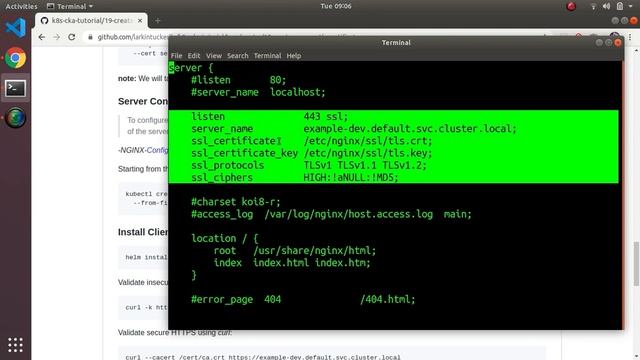Click the #access_log line

click(331, 214)
